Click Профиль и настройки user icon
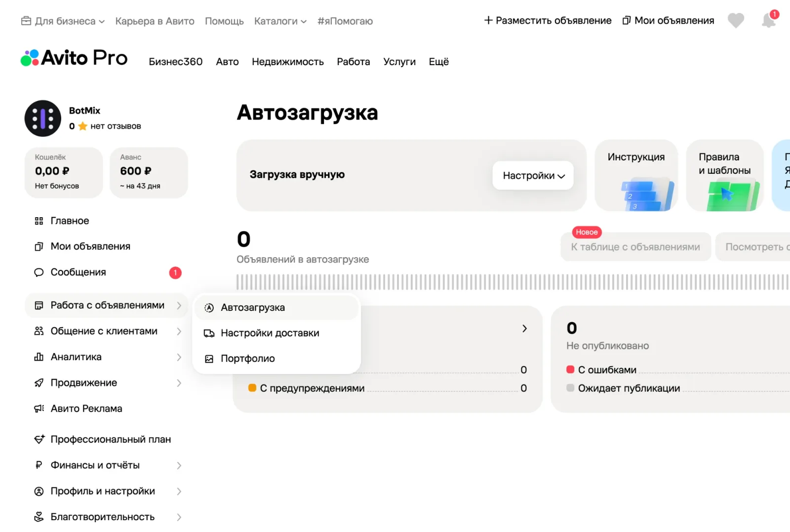Image resolution: width=790 pixels, height=532 pixels. pos(39,491)
